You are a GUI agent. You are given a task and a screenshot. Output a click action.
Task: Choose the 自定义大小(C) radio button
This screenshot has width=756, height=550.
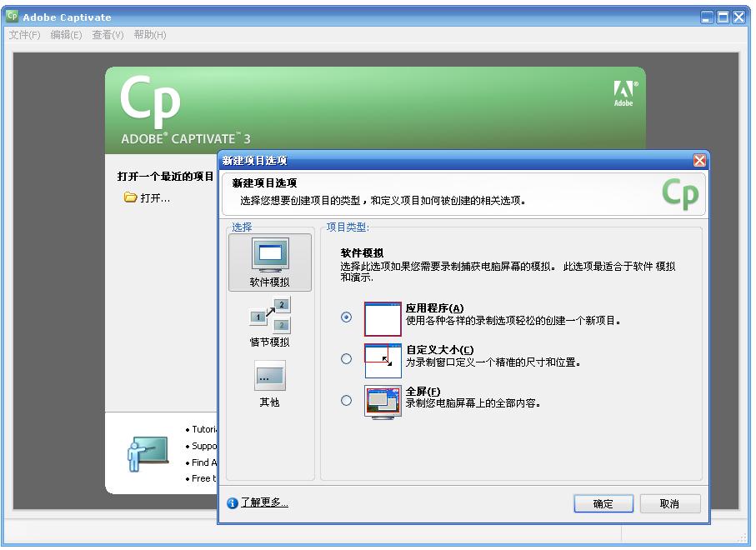click(346, 358)
